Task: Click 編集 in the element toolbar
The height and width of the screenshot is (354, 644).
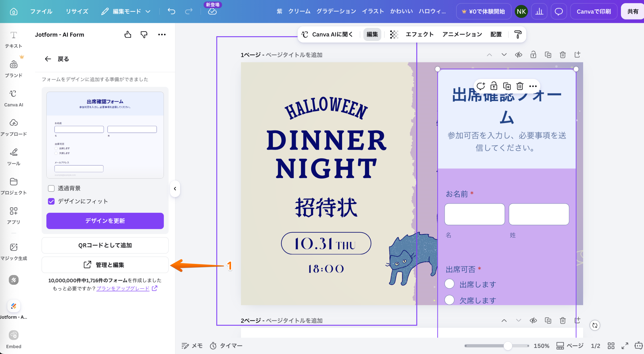Action: point(372,34)
